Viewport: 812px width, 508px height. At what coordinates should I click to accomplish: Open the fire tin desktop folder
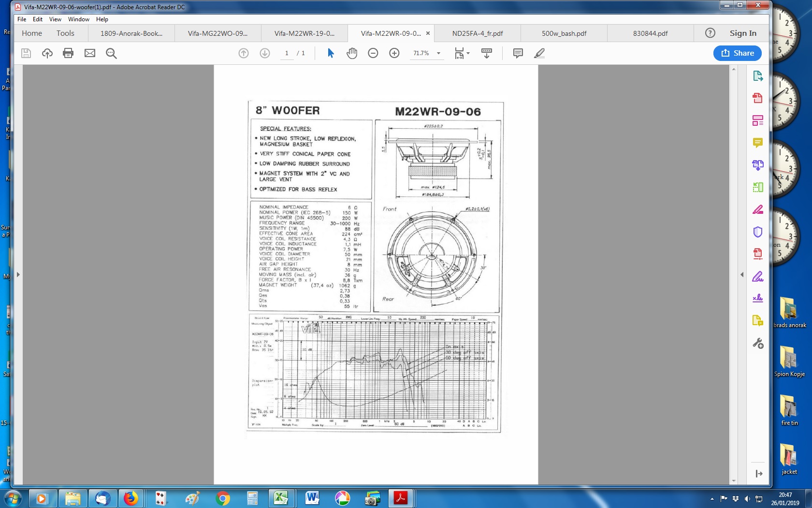point(789,410)
